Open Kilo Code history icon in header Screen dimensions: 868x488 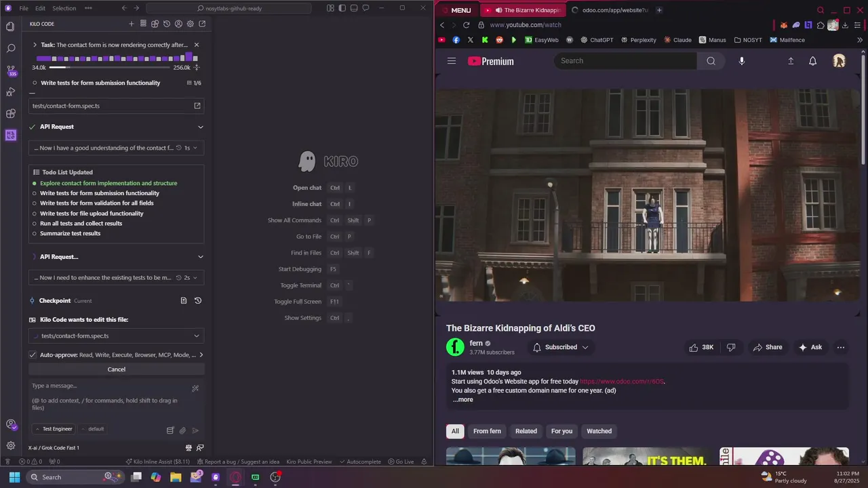167,24
